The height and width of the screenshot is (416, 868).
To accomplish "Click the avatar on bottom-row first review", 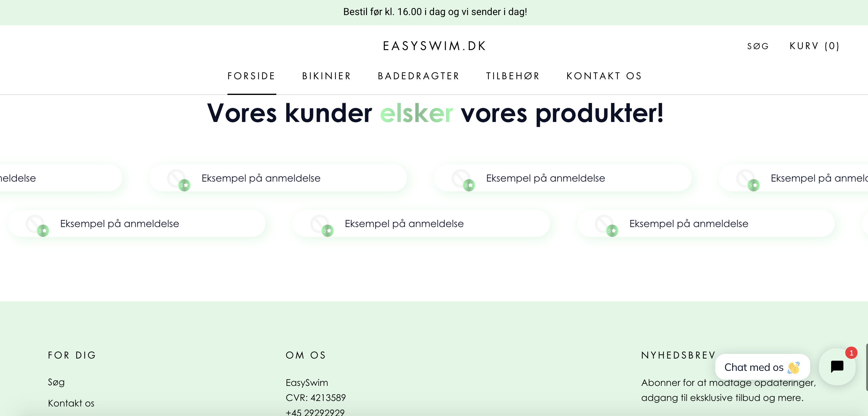I will [35, 223].
